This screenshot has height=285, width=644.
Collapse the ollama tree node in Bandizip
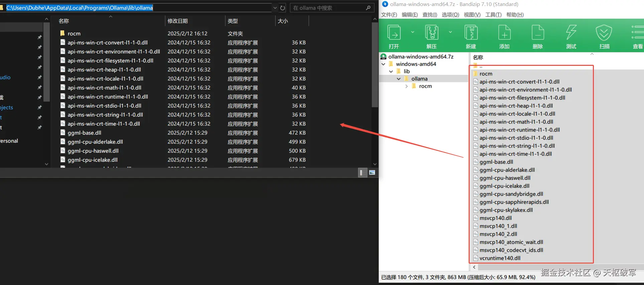pyautogui.click(x=398, y=79)
